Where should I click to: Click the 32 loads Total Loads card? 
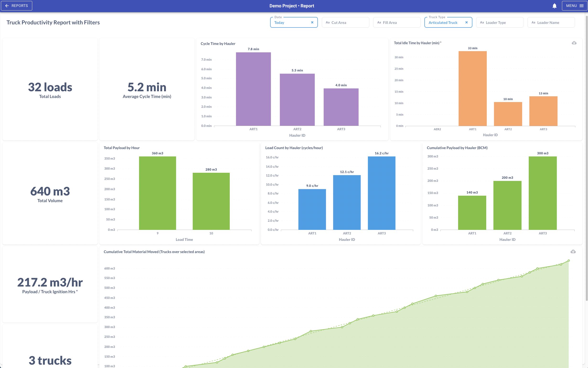(x=50, y=89)
